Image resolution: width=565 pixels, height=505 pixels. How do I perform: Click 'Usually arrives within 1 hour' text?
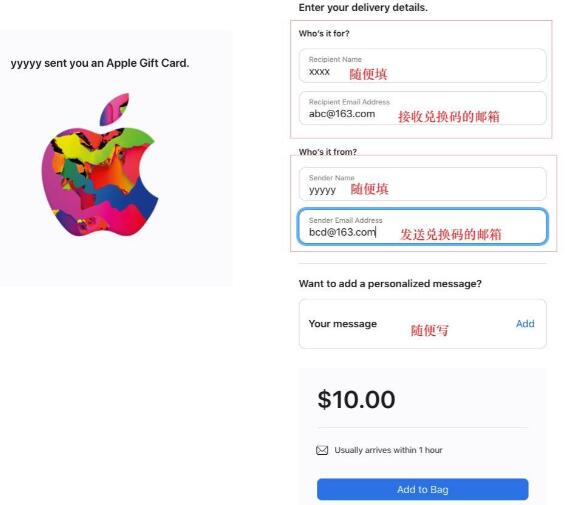coord(388,450)
